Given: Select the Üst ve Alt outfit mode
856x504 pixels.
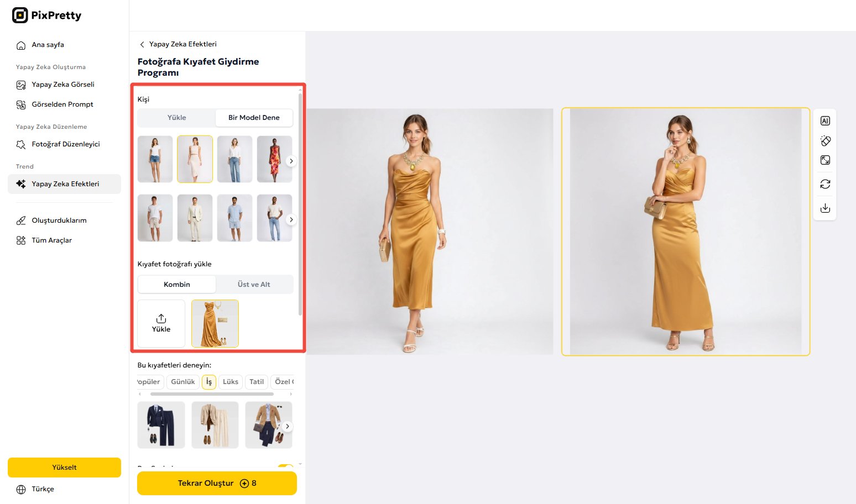Looking at the screenshot, I should [254, 284].
